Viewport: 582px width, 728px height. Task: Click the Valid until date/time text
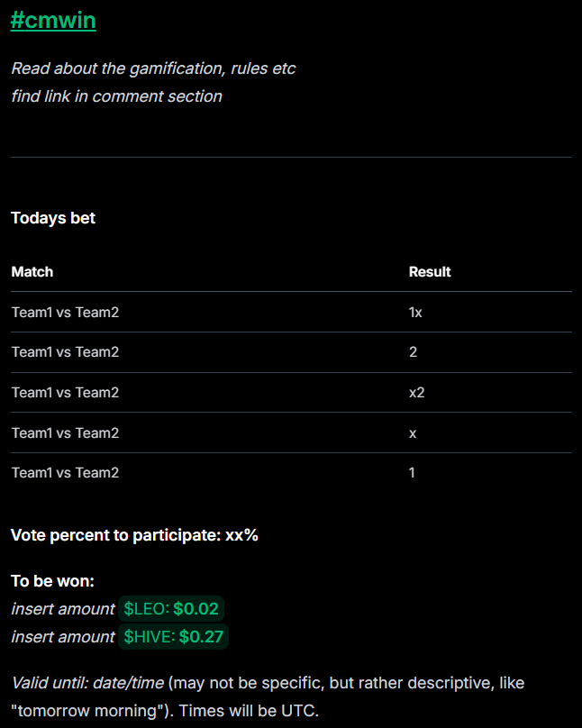pyautogui.click(x=87, y=683)
